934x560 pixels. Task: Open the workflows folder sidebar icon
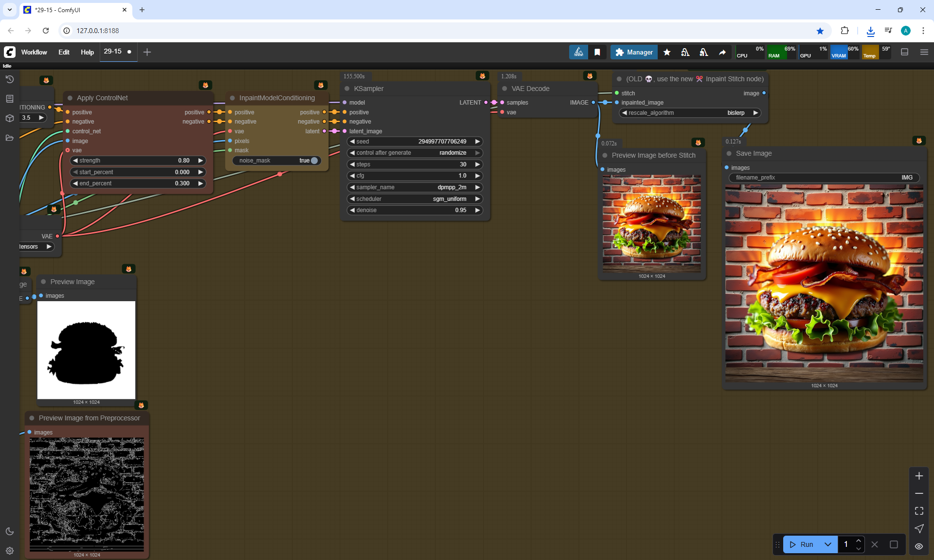tap(9, 138)
